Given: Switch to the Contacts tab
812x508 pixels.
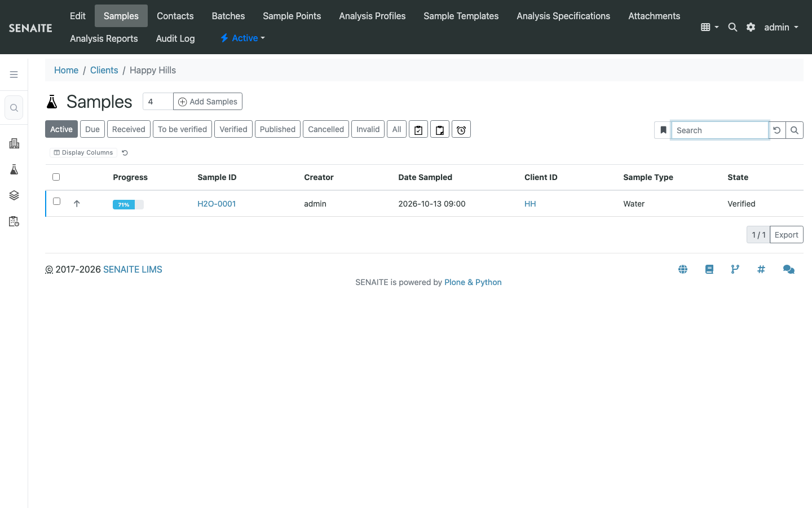Looking at the screenshot, I should pos(175,16).
